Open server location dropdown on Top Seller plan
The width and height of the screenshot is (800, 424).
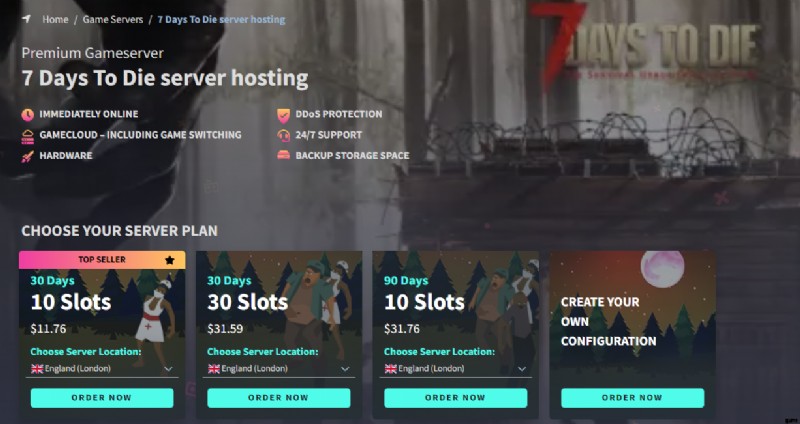pos(102,368)
